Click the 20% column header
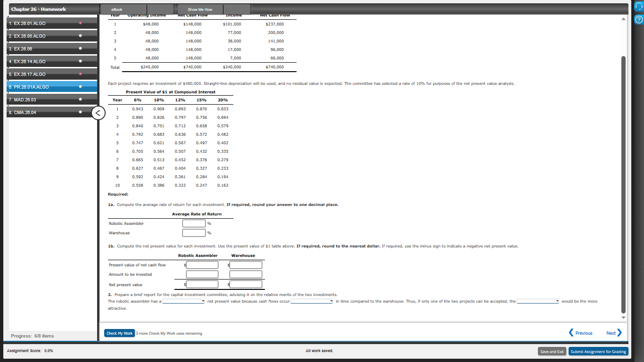Viewport: 644px width, 362px height. pos(223,100)
